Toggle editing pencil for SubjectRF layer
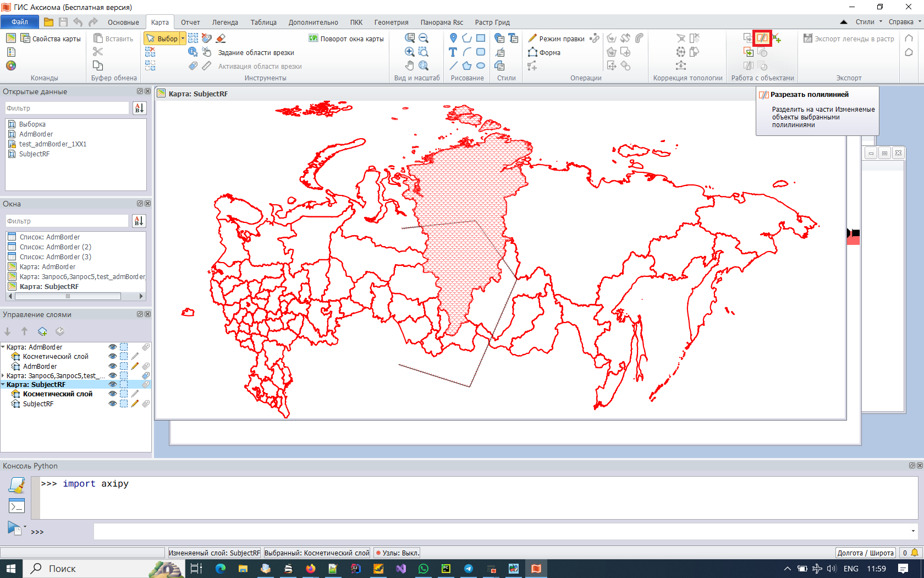The width and height of the screenshot is (924, 578). (135, 404)
